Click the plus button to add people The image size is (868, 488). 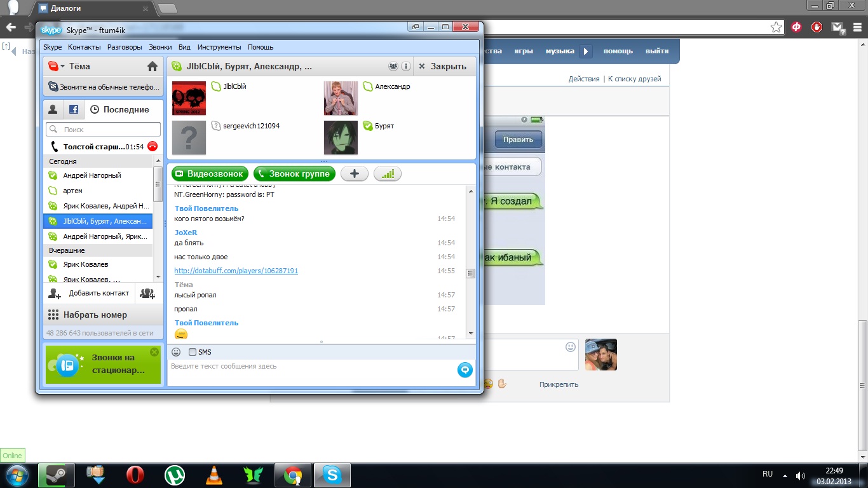click(x=355, y=173)
